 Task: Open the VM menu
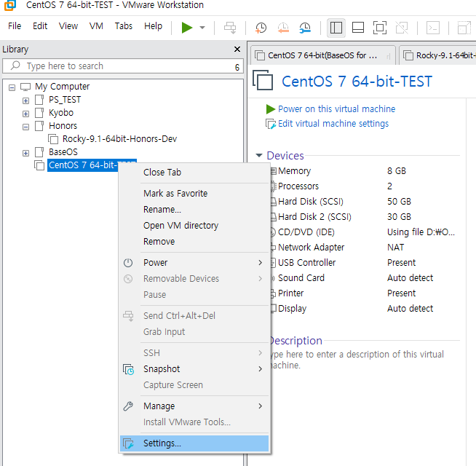[96, 26]
